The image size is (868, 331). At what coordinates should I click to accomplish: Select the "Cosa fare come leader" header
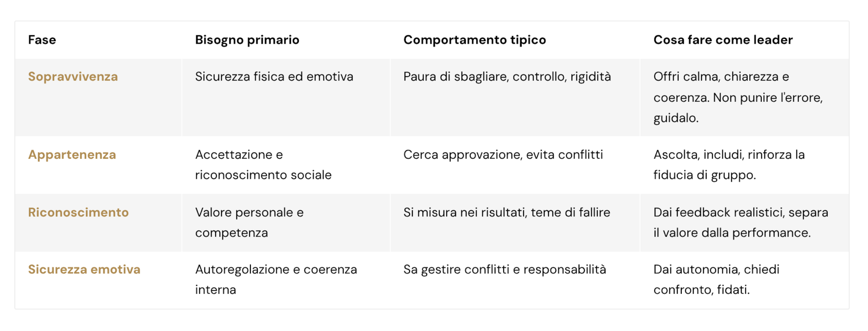pyautogui.click(x=722, y=40)
